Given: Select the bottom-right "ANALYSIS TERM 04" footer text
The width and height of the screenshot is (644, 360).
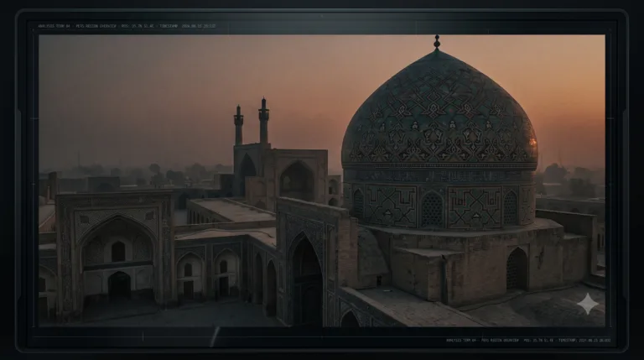Looking at the screenshot, I should tap(461, 340).
